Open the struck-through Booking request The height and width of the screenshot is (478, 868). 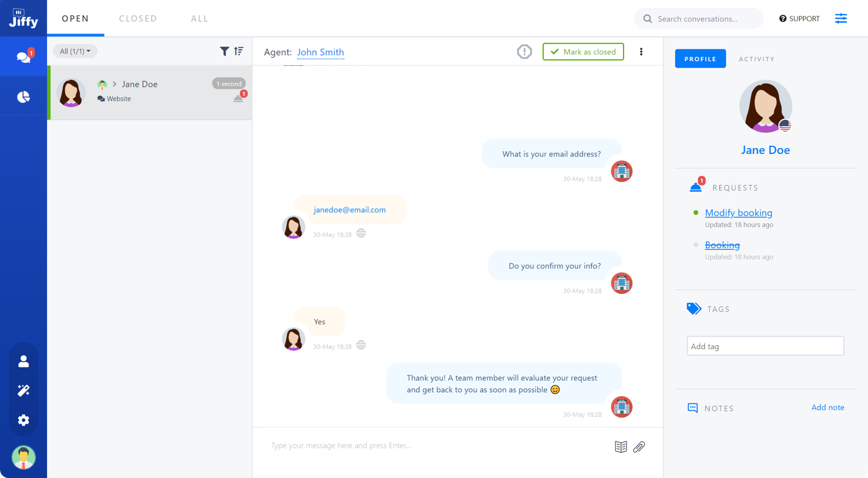point(722,245)
